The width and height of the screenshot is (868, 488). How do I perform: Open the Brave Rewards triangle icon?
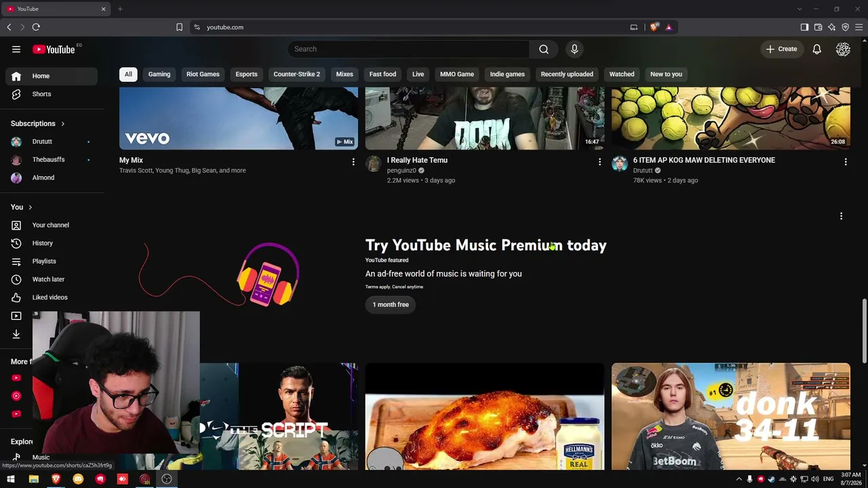tap(669, 27)
